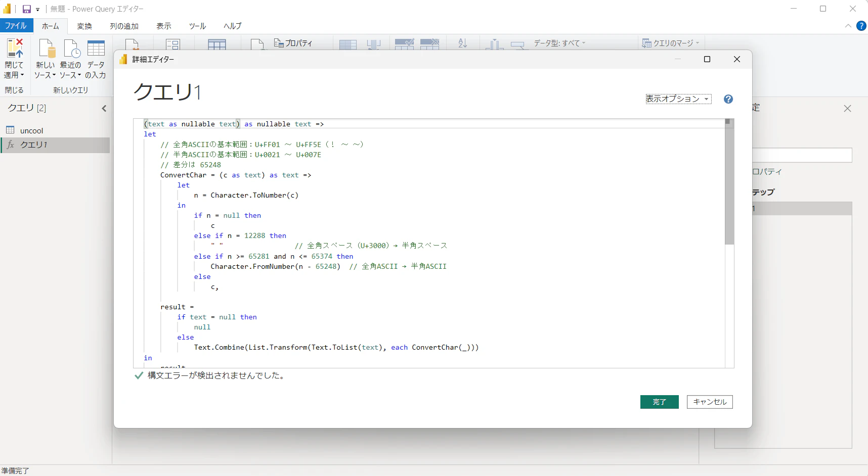Close the query settings pane with its X
Image resolution: width=868 pixels, height=476 pixels.
click(848, 109)
